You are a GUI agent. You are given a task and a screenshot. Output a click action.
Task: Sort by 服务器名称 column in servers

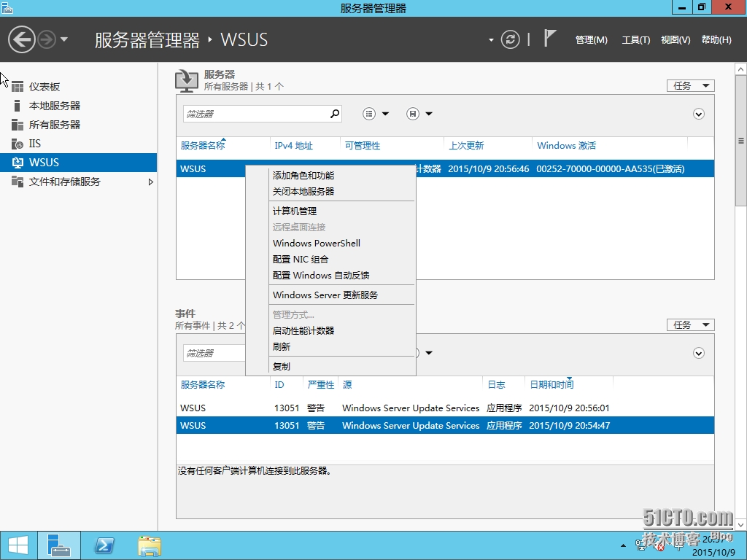(203, 146)
